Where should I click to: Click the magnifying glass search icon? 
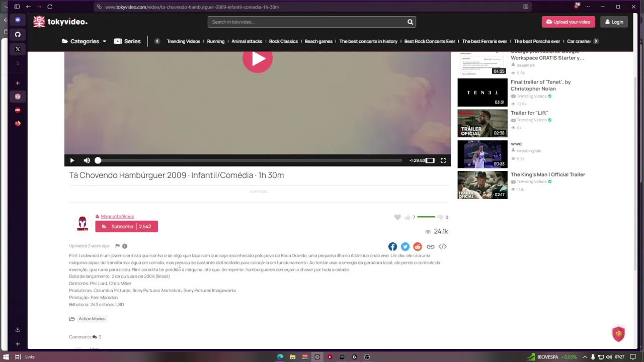click(x=411, y=22)
